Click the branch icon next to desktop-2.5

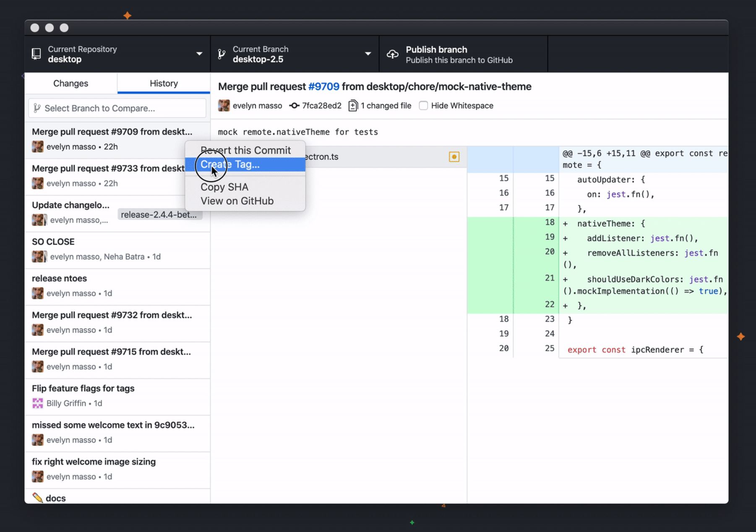222,54
